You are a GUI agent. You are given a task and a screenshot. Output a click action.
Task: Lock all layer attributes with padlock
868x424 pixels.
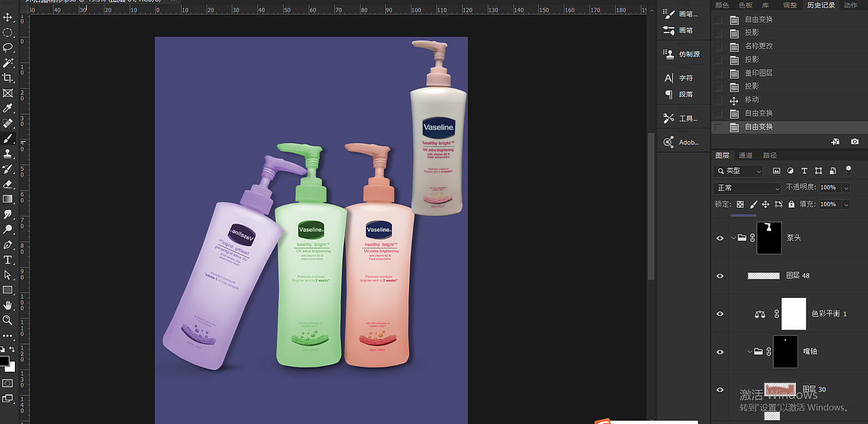pyautogui.click(x=791, y=204)
